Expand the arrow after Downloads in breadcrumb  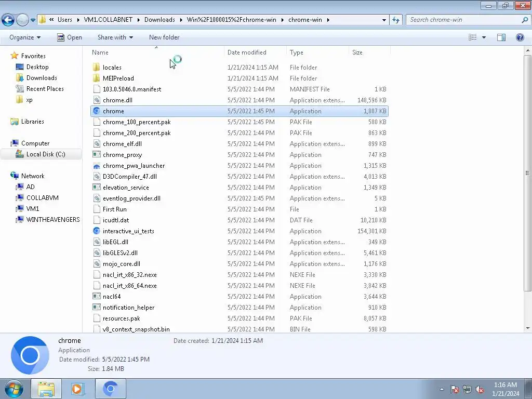click(181, 20)
